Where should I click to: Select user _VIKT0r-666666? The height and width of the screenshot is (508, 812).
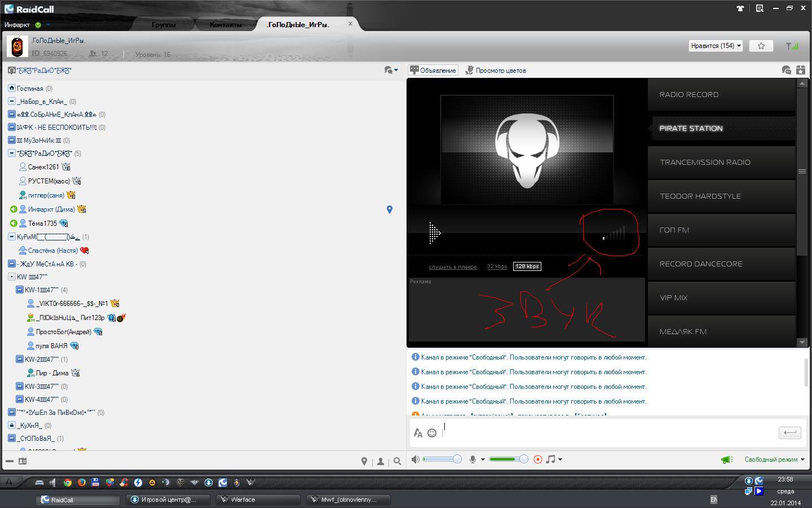tap(72, 304)
